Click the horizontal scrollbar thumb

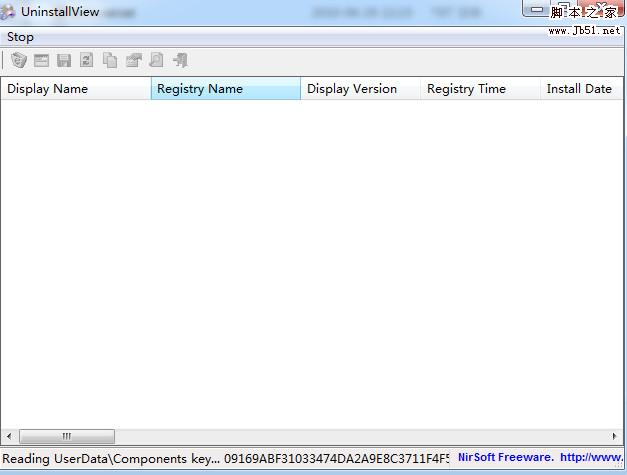pyautogui.click(x=67, y=436)
